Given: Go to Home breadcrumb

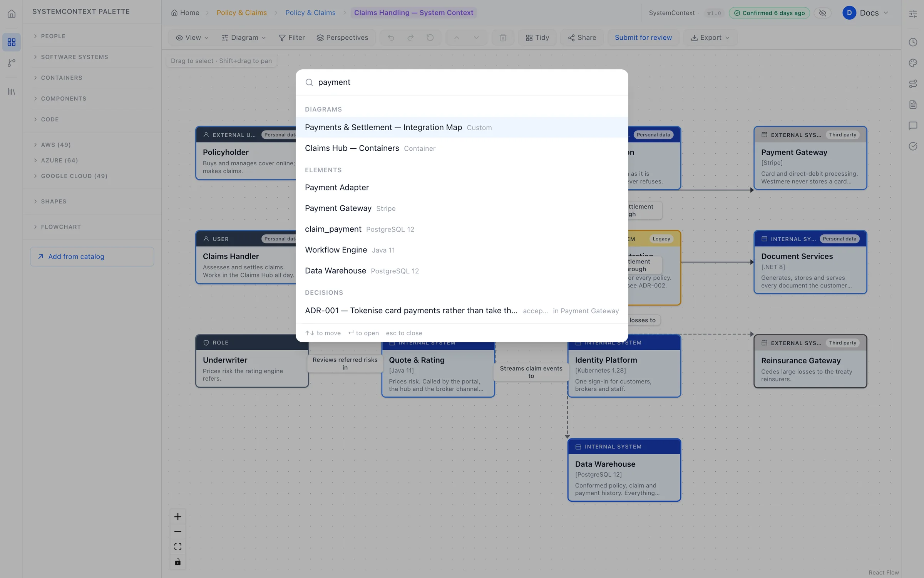Looking at the screenshot, I should (x=185, y=13).
